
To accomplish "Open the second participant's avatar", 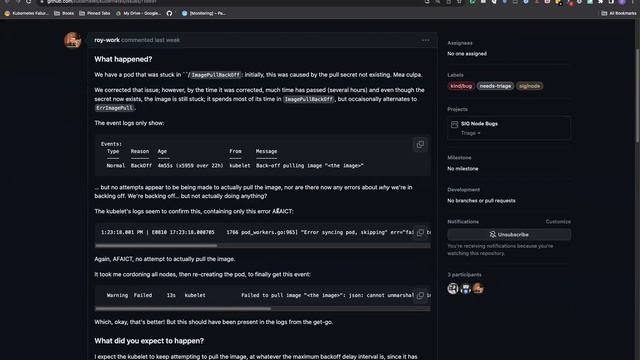I will pyautogui.click(x=465, y=288).
